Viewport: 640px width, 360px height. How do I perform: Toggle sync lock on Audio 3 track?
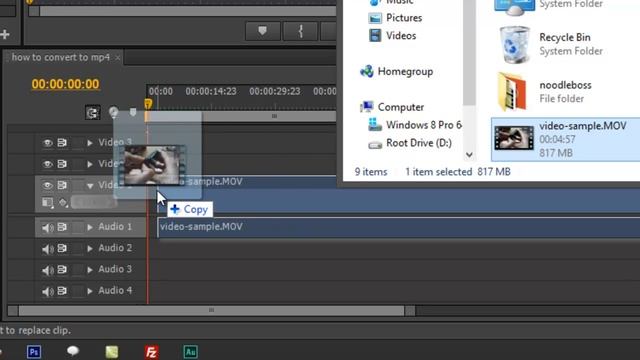62,269
